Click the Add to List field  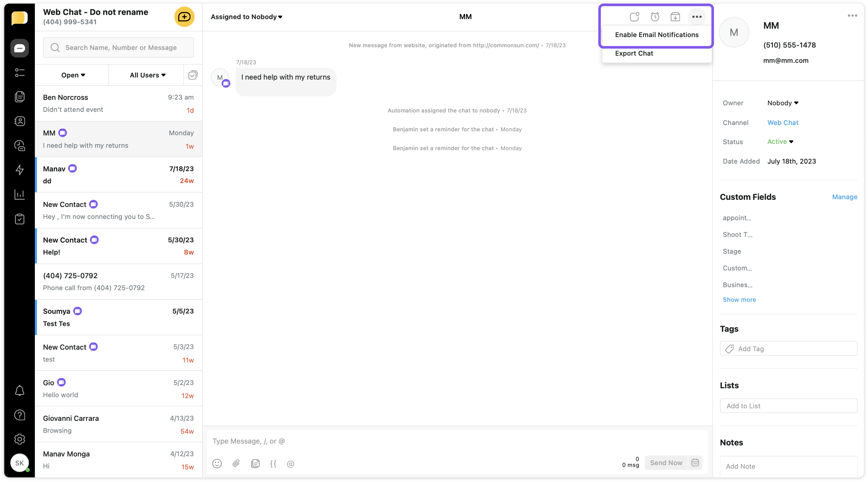[788, 406]
